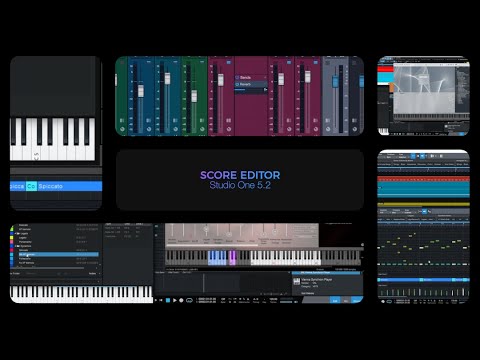Click the mute/solo icon on leftmost blue channel
The width and height of the screenshot is (480, 360).
(x=148, y=120)
